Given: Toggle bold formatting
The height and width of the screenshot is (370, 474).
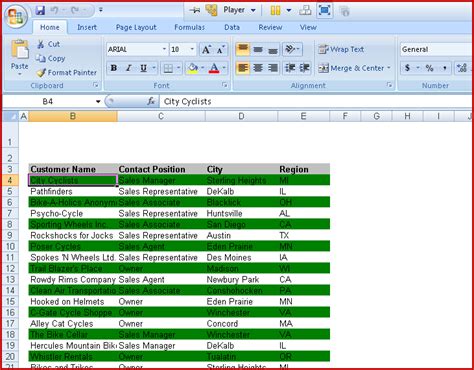Looking at the screenshot, I should tap(113, 68).
